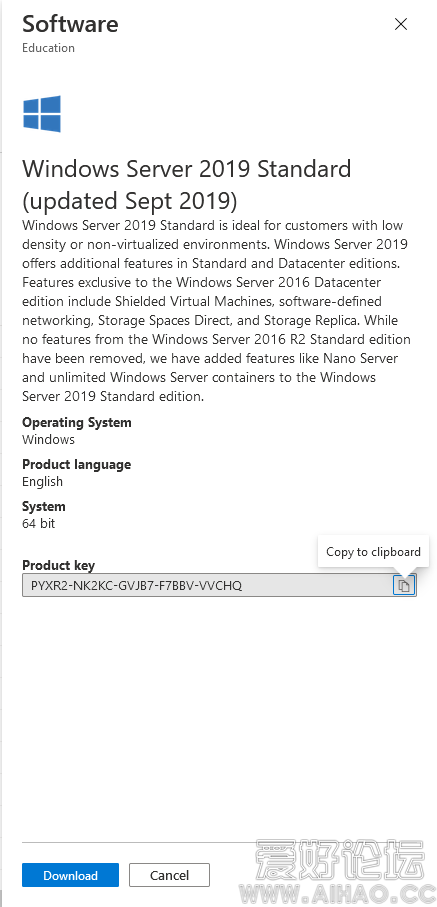Click the "Windows" operating system value
The image size is (437, 907).
(49, 440)
